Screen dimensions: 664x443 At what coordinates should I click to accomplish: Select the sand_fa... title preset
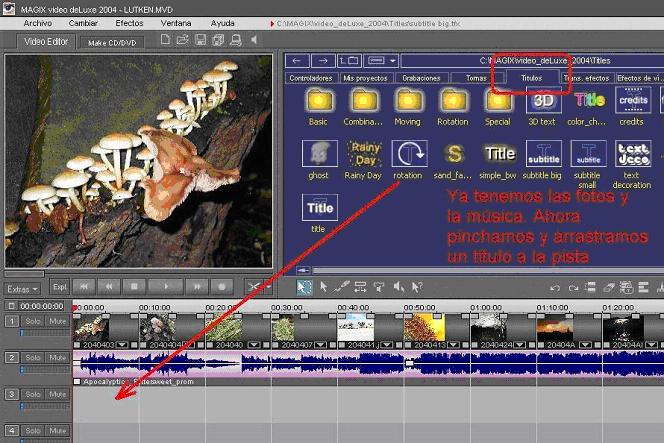pyautogui.click(x=454, y=153)
